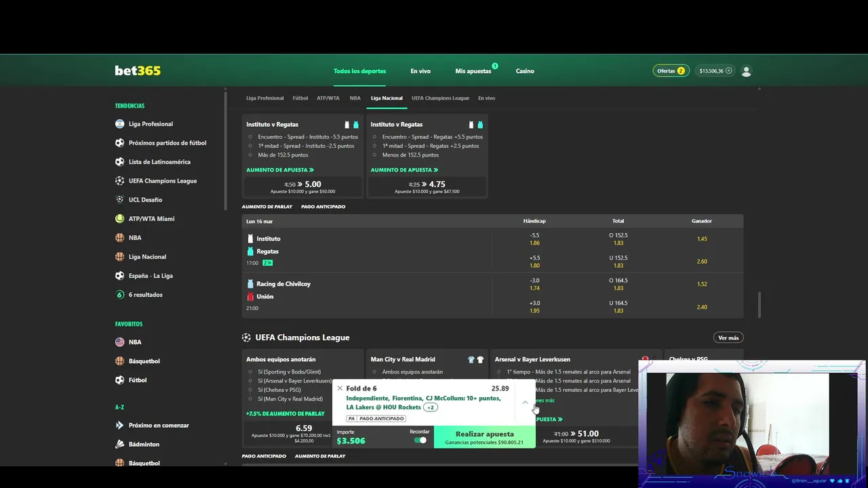Open UEFA Champions League in sidebar
This screenshot has height=488, width=868.
pos(163,181)
